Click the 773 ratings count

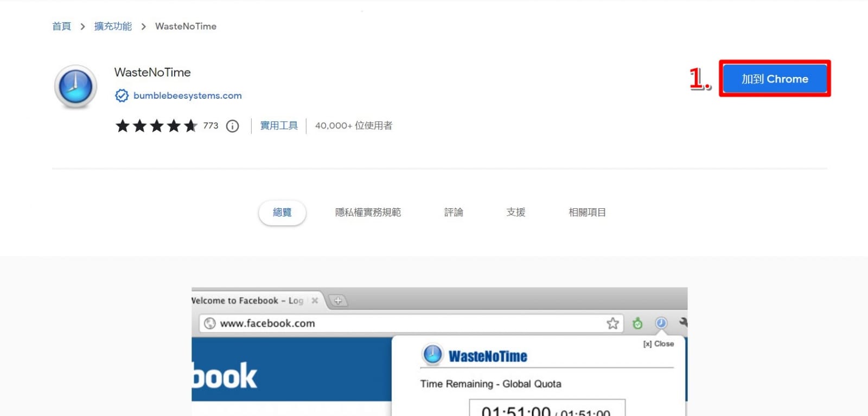click(x=210, y=126)
